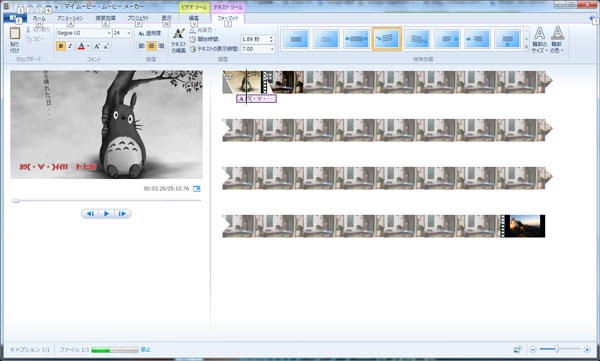Toggle italic text formatting
Screen dimensions: 600x361
pos(70,46)
